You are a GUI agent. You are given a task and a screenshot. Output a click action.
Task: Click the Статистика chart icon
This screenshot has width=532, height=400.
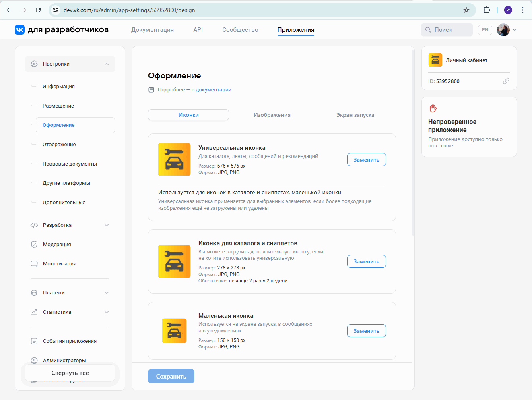coord(35,312)
